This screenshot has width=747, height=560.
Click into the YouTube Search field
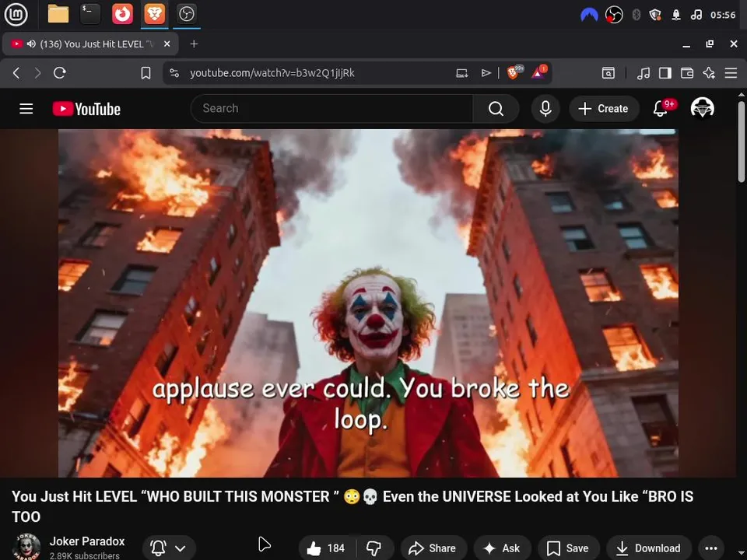332,109
